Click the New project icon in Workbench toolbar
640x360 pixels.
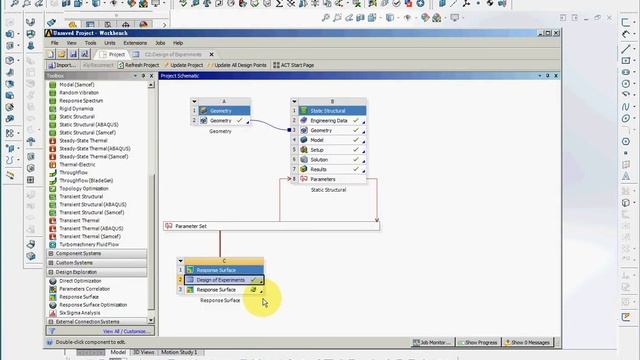(x=51, y=54)
